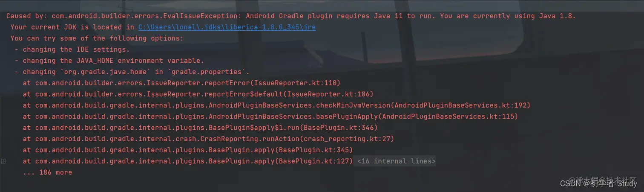The image size is (644, 192).
Task: Click the BasePlugin.kt:345 stack frame
Action: (188, 150)
